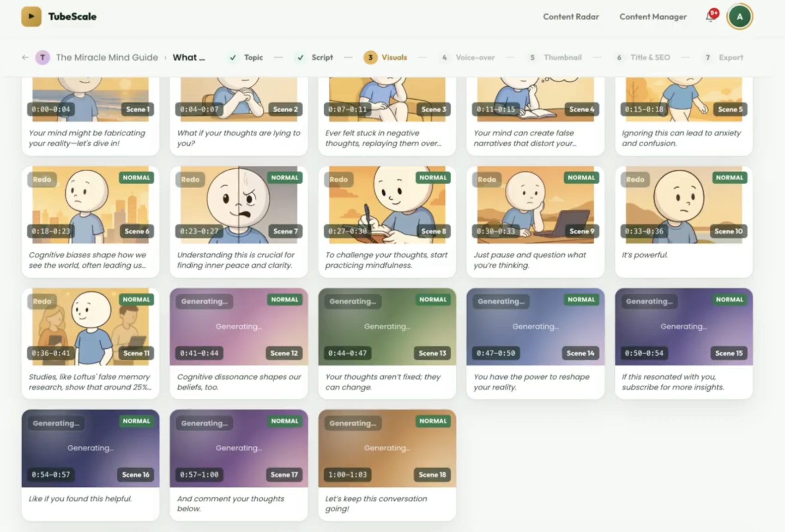Click the 0:18-0:23 timestamp on Scene 6
The width and height of the screenshot is (785, 532).
51,231
